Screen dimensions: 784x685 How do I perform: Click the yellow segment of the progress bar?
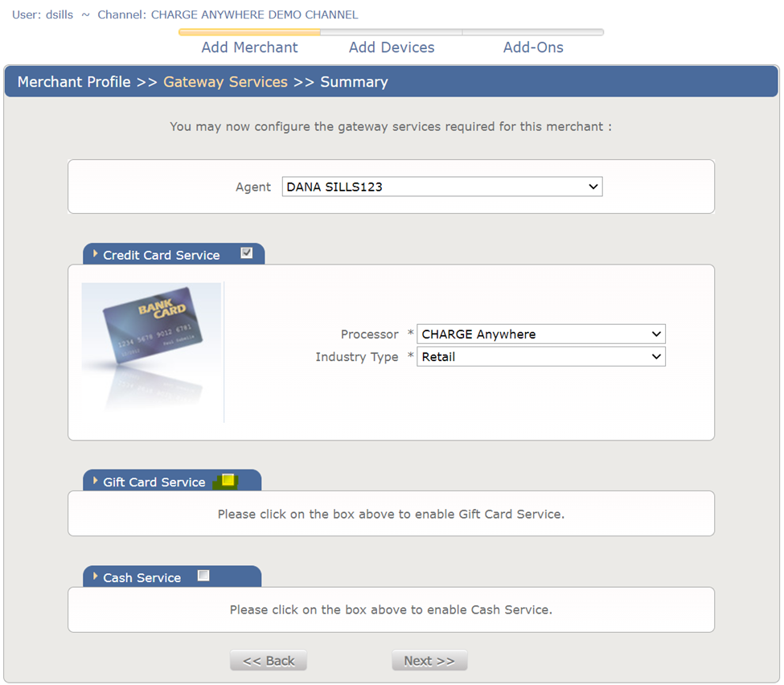click(249, 33)
